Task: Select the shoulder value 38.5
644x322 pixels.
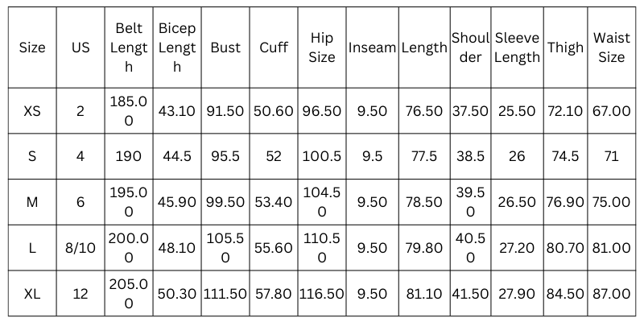Action: 469,157
